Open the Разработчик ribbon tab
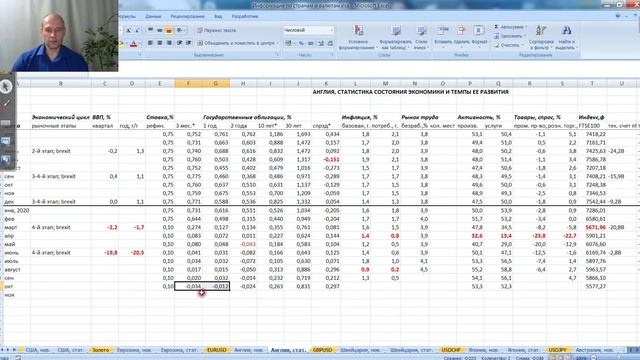Image resolution: width=640 pixels, height=360 pixels. (x=245, y=16)
